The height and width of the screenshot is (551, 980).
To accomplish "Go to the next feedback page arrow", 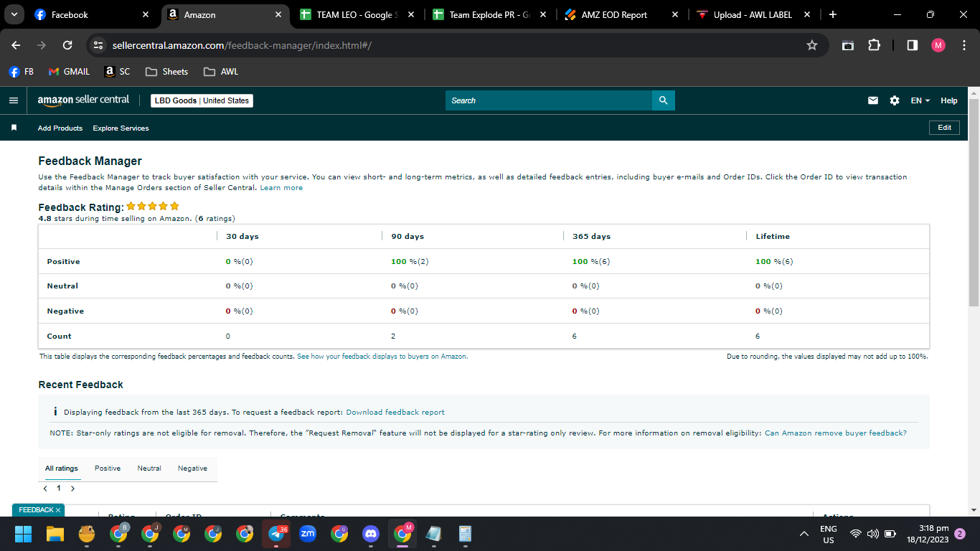I will click(72, 489).
